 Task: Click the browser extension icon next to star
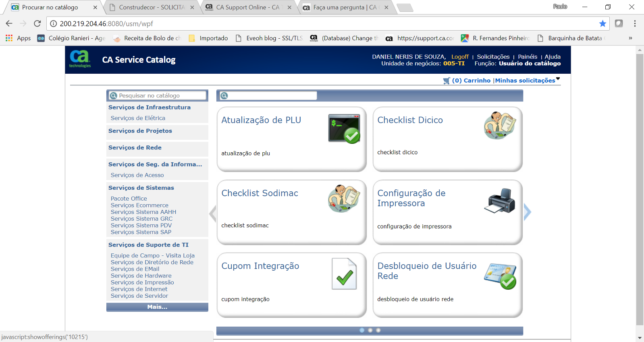coord(619,24)
